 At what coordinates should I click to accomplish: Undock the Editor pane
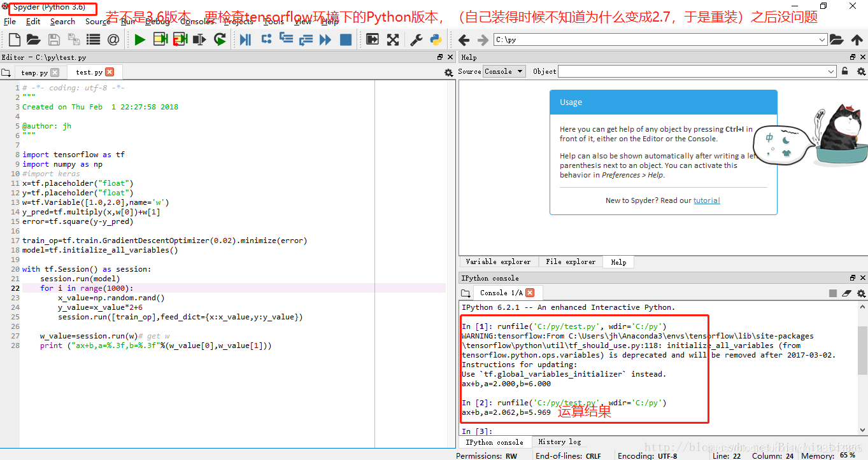point(441,57)
